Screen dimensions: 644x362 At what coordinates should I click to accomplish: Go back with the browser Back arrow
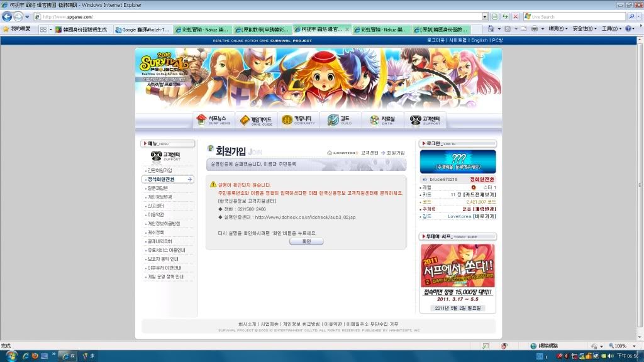[x=7, y=17]
